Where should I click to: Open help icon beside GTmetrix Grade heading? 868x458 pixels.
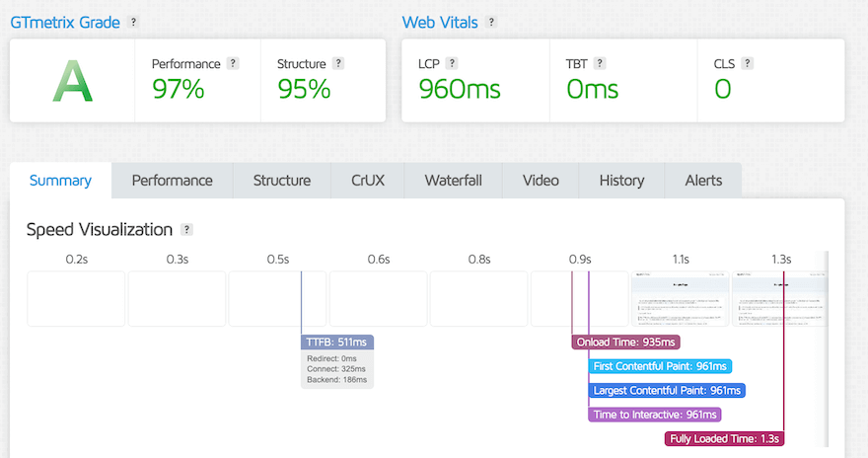[x=133, y=22]
